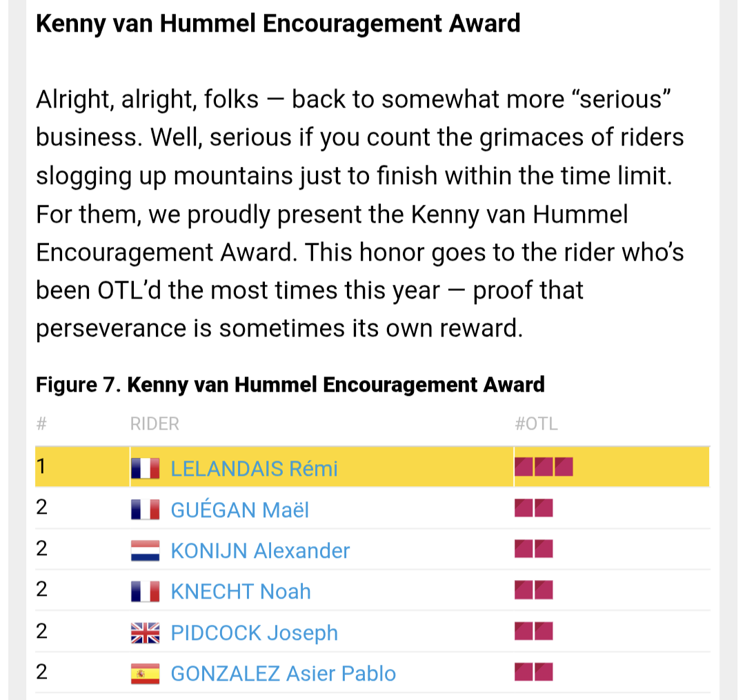745x700 pixels.
Task: Click the OTL squares for LELANDAIS Rémi
Action: 544,468
